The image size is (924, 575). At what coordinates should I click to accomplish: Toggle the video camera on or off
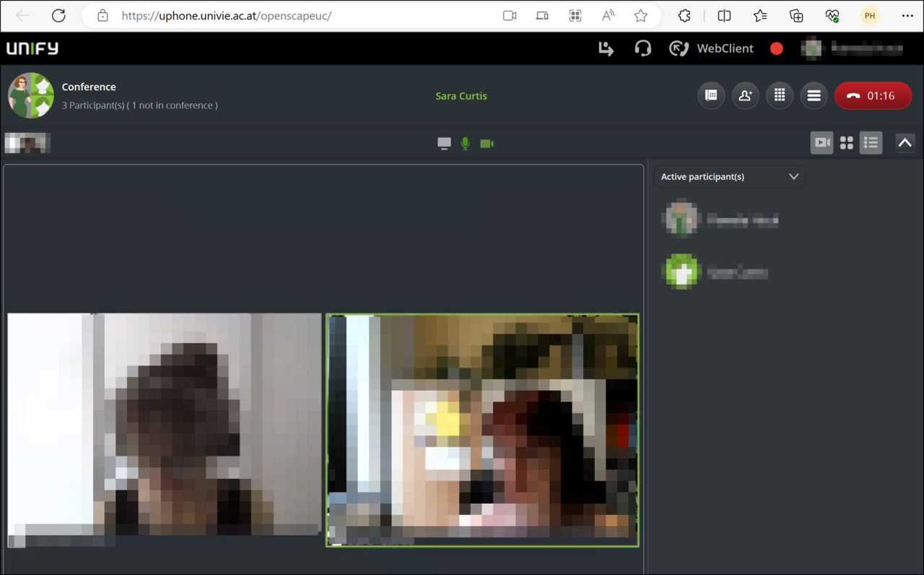point(487,144)
